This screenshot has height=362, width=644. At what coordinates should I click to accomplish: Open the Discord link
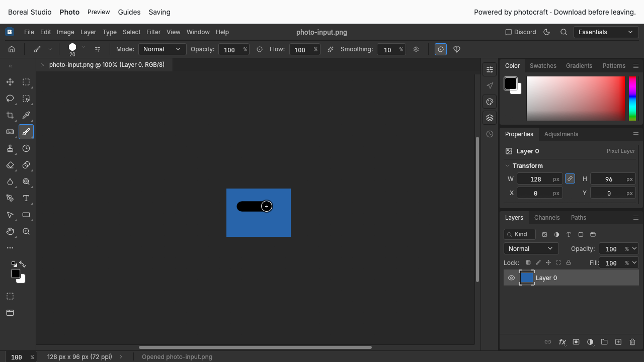coord(521,32)
